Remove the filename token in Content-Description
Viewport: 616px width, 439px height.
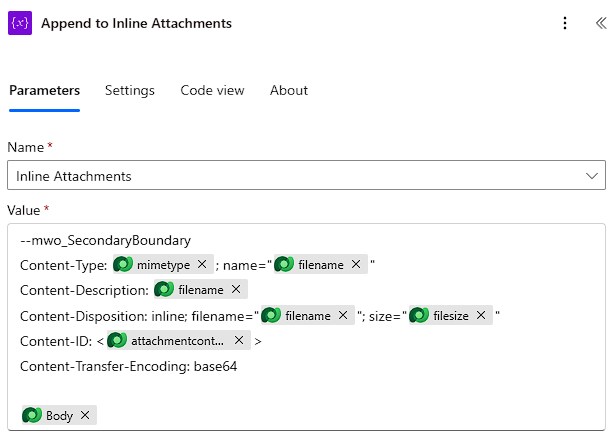pos(236,289)
